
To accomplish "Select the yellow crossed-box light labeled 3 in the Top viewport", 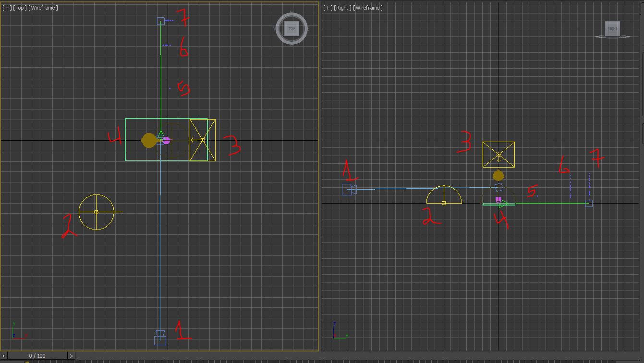I will point(202,140).
